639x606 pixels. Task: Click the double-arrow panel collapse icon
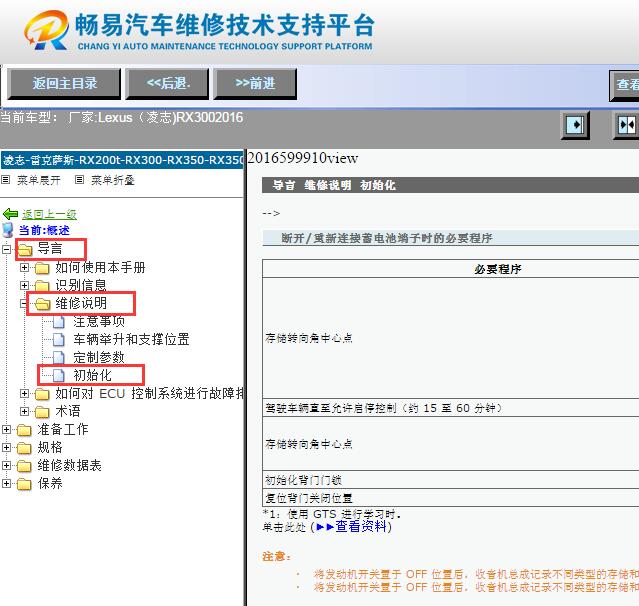click(626, 125)
